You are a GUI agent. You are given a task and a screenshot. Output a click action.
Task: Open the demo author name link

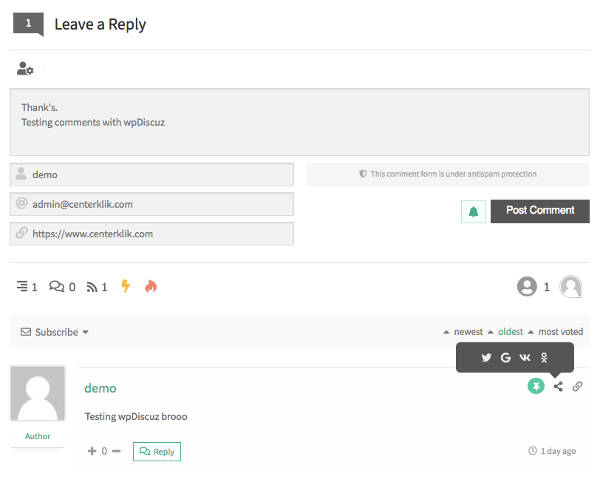100,388
